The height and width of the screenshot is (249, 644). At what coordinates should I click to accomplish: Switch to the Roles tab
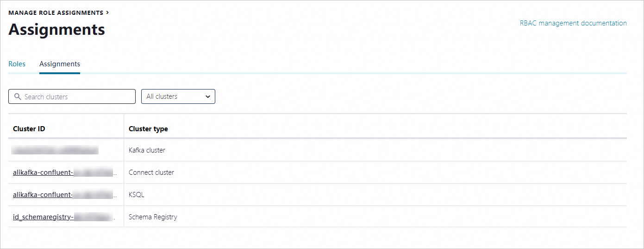[x=17, y=64]
